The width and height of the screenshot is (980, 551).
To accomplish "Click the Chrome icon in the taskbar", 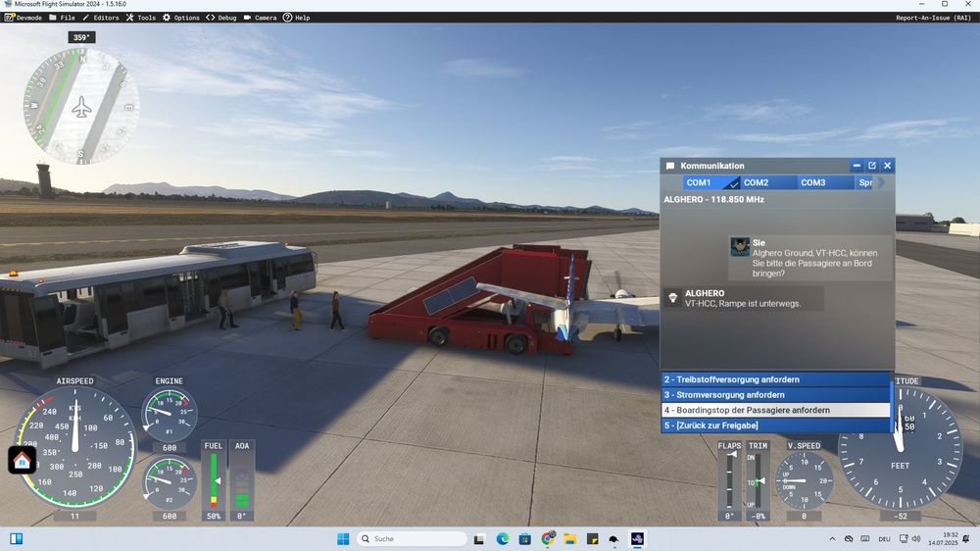I will coord(548,538).
